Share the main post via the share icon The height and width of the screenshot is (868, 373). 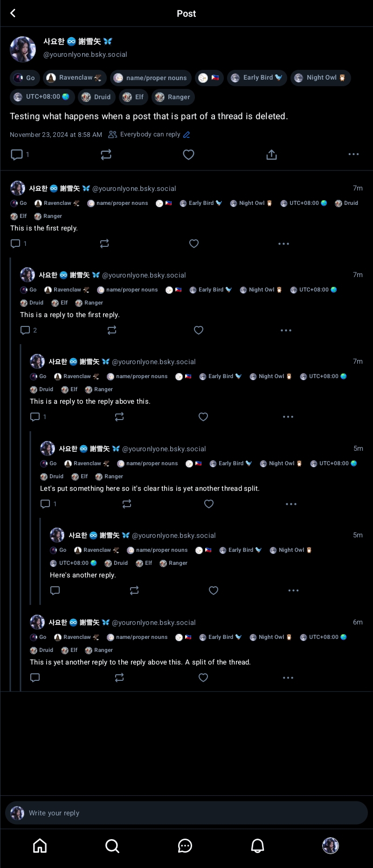pos(272,155)
